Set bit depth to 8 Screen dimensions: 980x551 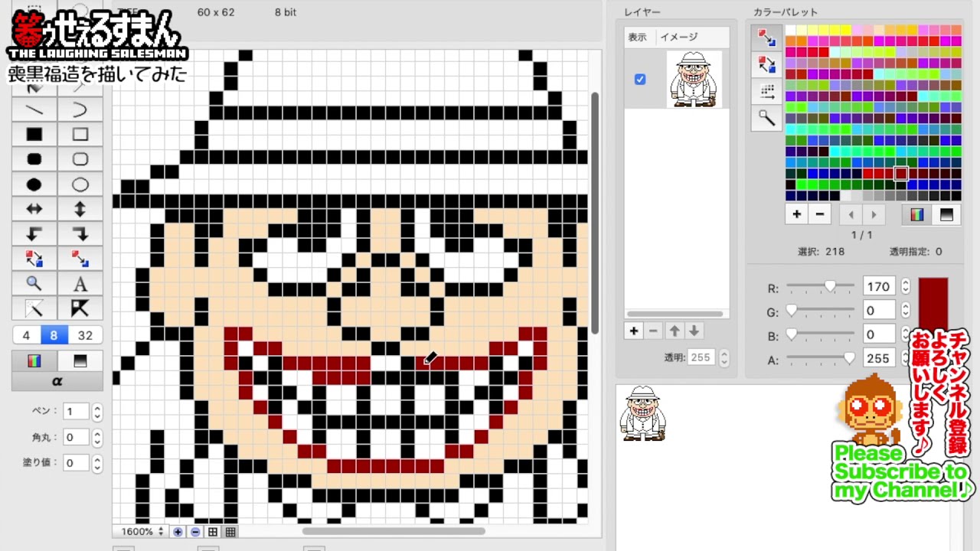(x=54, y=335)
